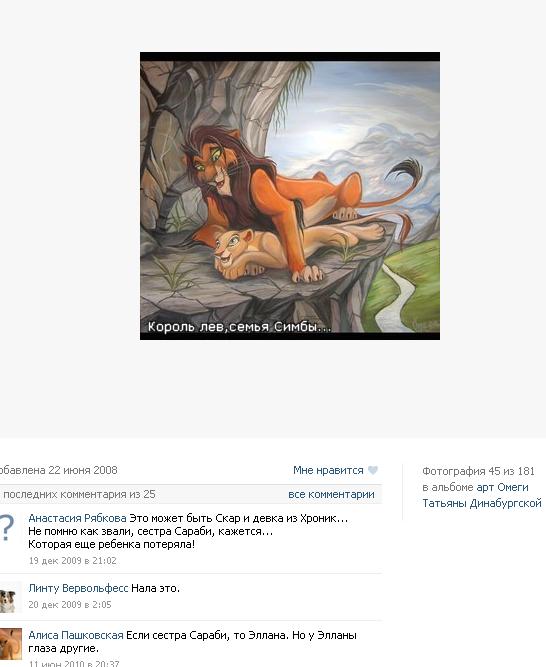Click the comment text Нала это.

point(156,588)
